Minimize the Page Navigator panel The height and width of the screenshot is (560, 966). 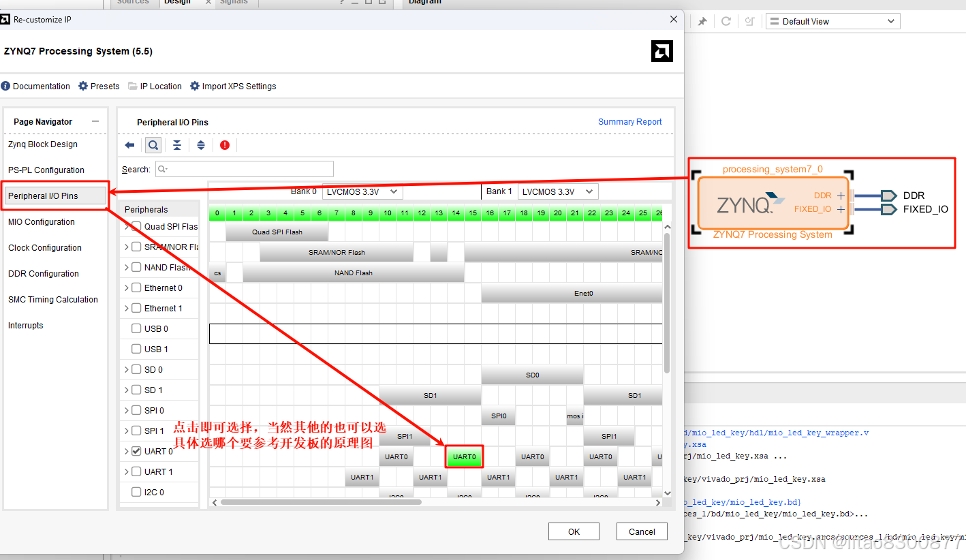tap(95, 121)
